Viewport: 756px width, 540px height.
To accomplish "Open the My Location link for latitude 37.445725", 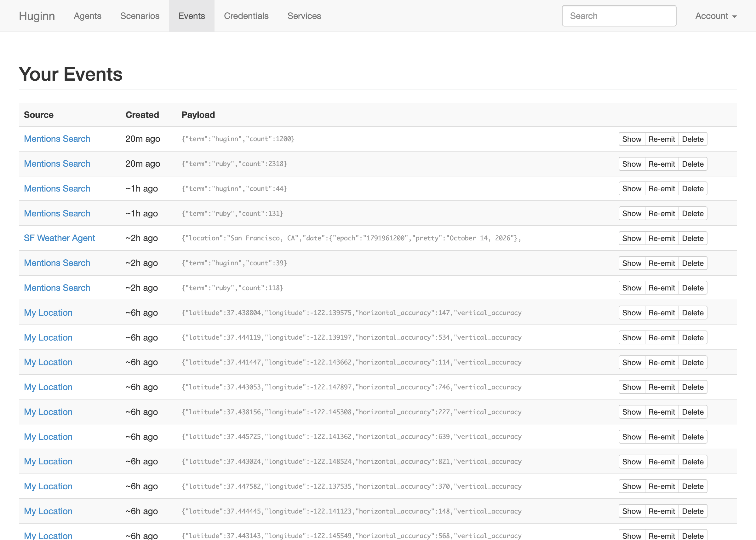I will click(48, 437).
